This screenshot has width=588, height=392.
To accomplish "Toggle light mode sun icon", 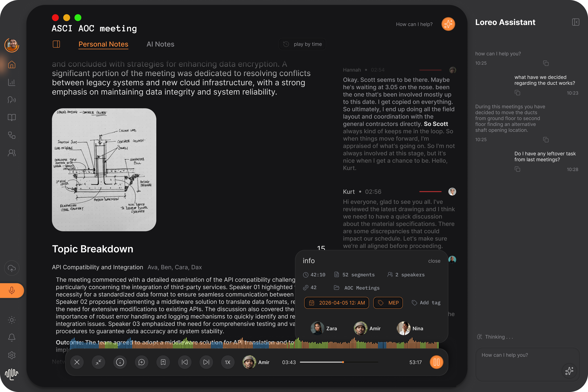I will pyautogui.click(x=12, y=320).
